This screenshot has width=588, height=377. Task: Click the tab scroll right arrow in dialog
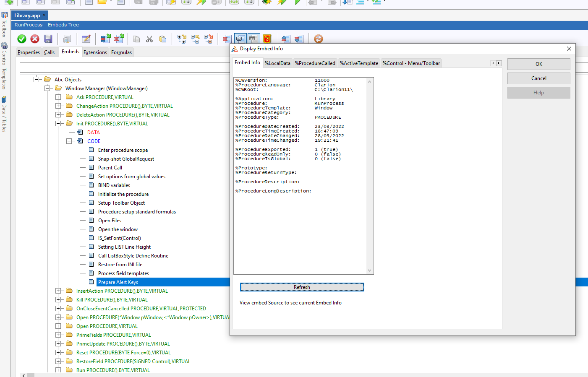[499, 63]
